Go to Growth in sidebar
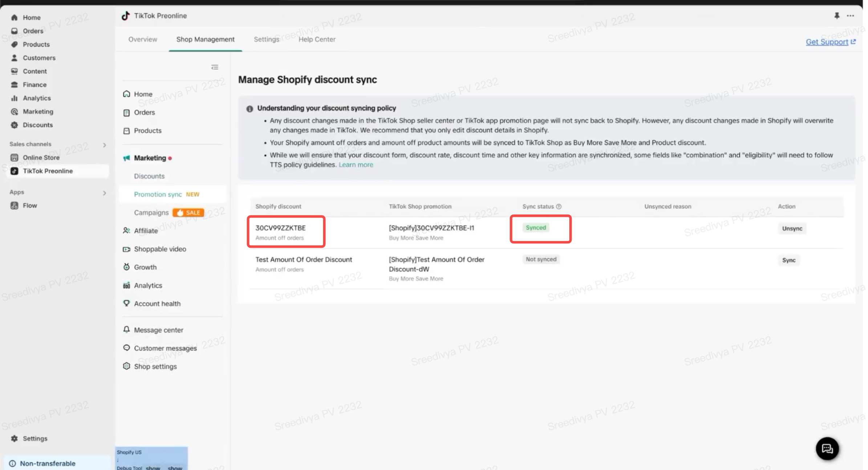This screenshot has height=470, width=868. click(x=145, y=267)
